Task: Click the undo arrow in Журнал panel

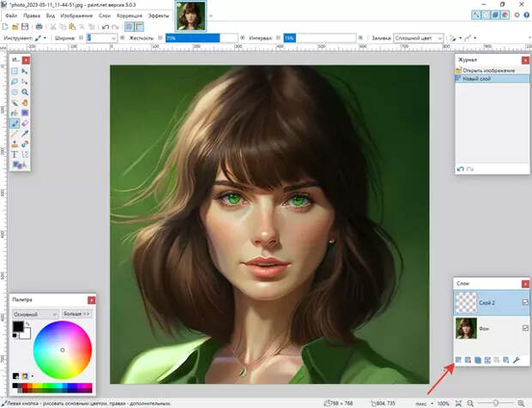Action: (461, 169)
